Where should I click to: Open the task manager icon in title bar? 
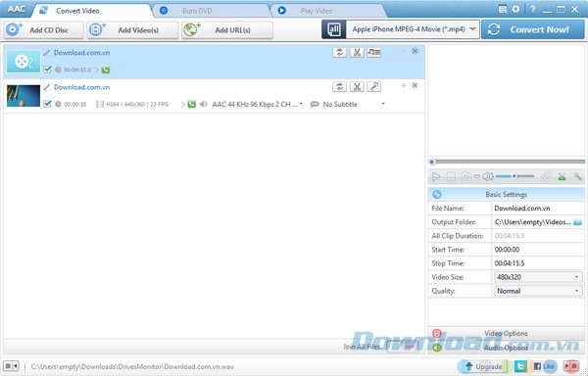(502, 9)
